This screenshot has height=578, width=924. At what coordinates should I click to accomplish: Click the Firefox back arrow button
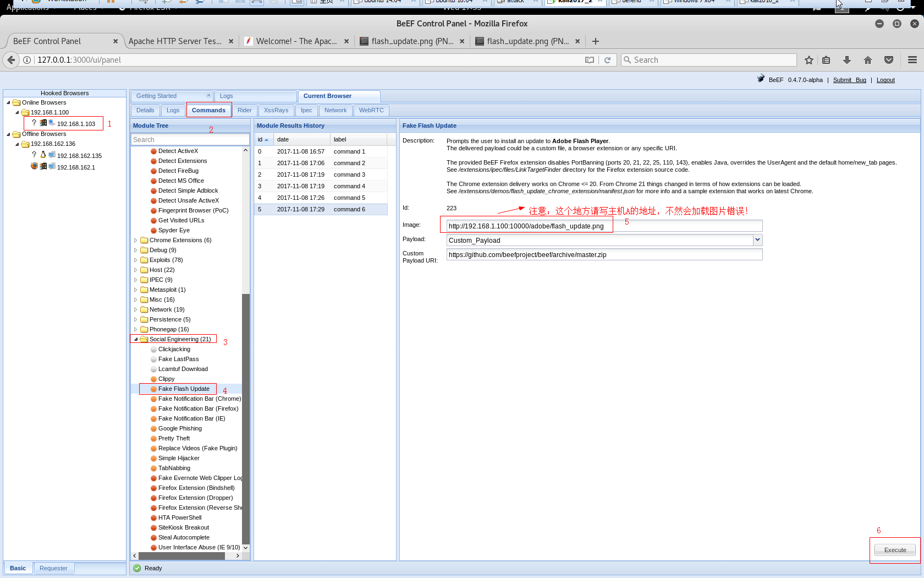coord(11,60)
